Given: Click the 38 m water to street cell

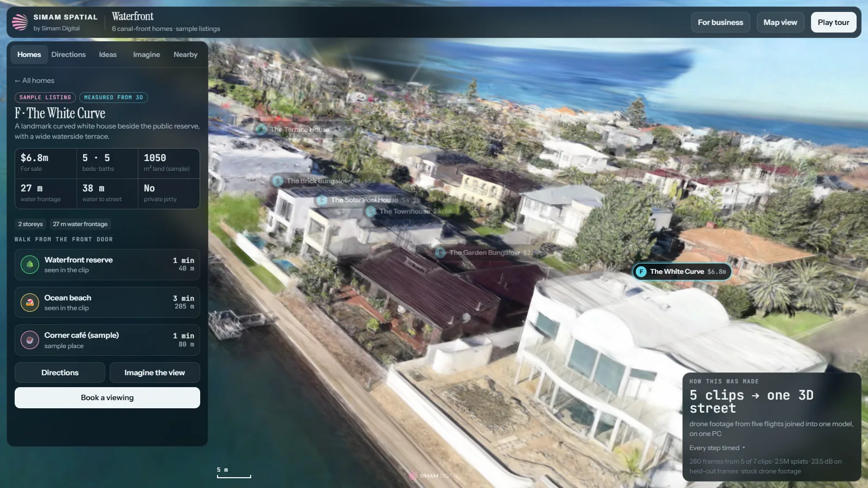Looking at the screenshot, I should pos(107,194).
